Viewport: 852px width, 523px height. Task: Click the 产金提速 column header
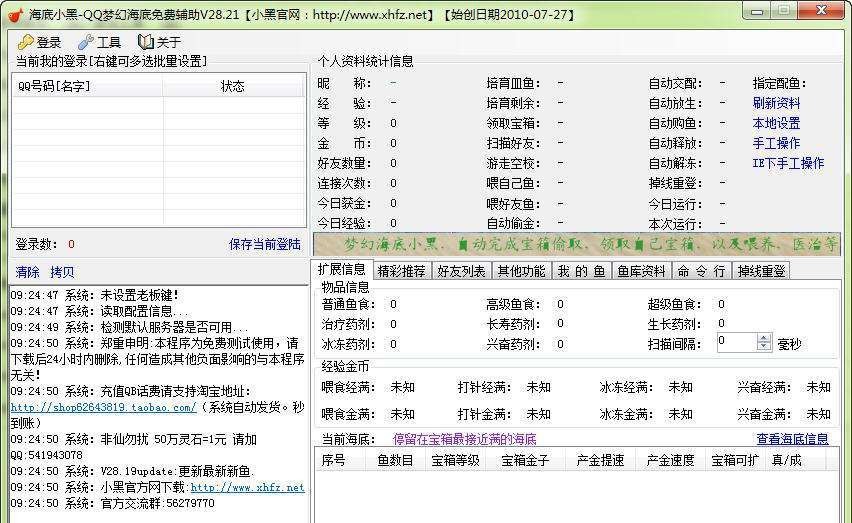pyautogui.click(x=600, y=460)
